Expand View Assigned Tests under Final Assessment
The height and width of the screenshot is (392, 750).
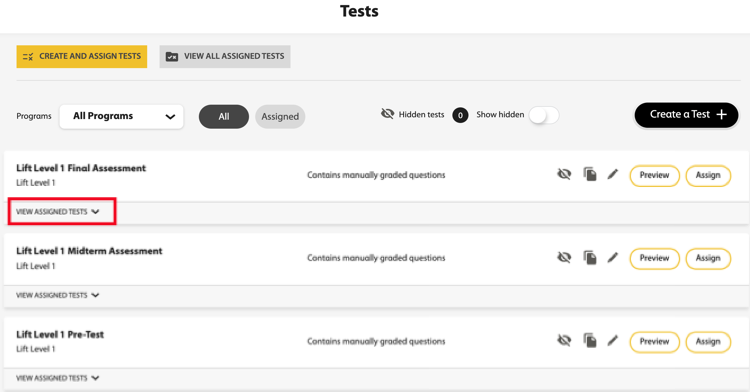pyautogui.click(x=58, y=212)
